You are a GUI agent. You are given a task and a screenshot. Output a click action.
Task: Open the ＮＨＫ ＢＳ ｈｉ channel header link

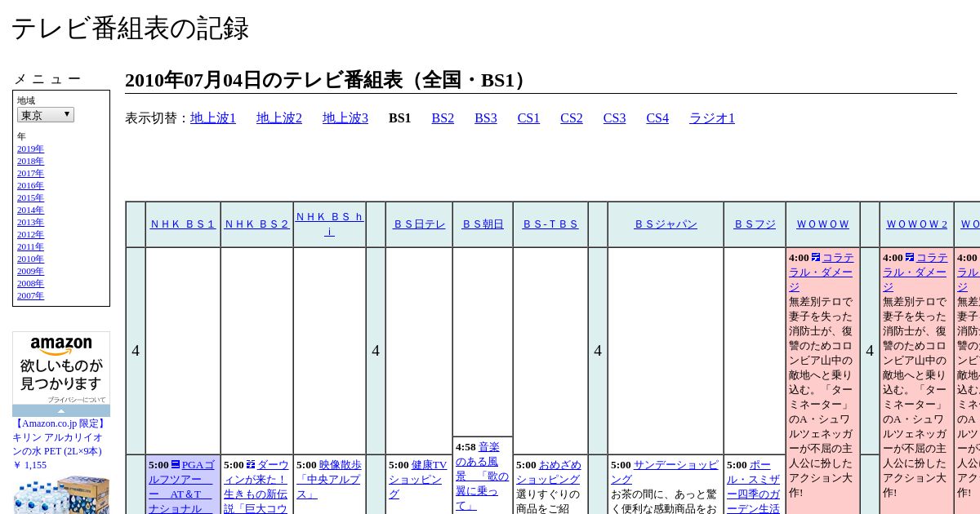tap(329, 224)
